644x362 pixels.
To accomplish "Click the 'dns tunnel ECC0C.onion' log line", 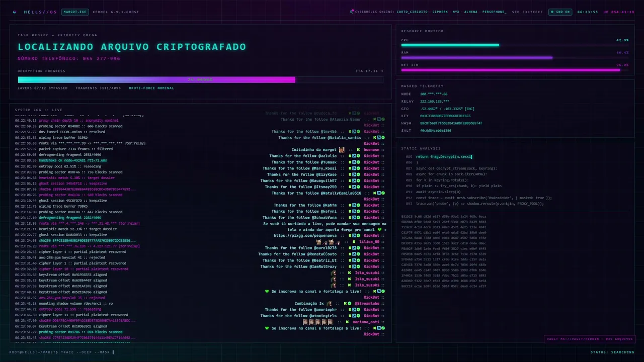I will [x=72, y=132].
